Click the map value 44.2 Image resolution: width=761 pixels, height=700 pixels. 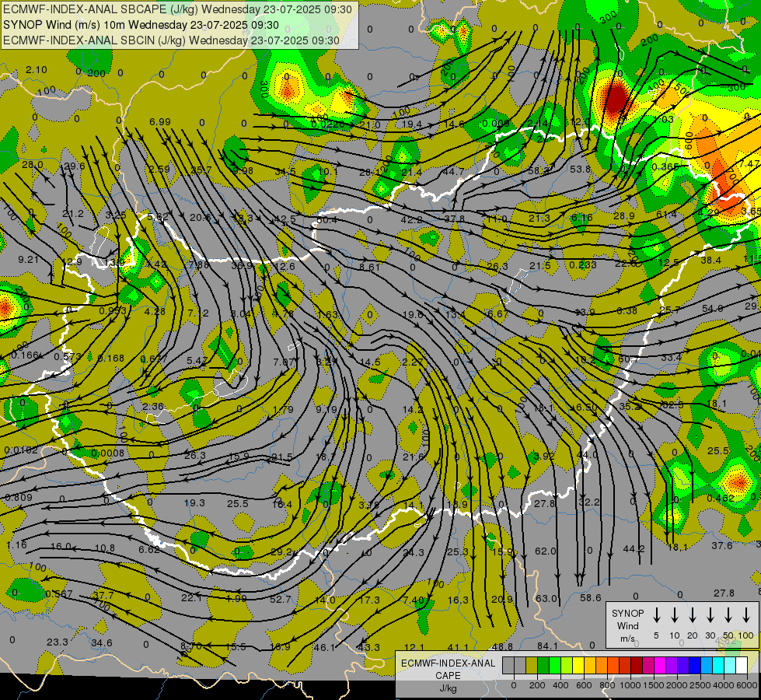tap(634, 549)
